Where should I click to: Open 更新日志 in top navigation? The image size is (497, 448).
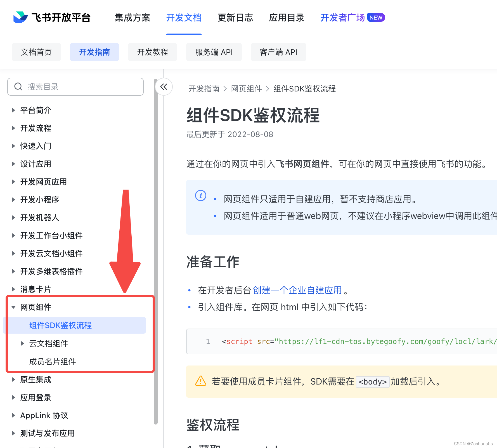point(235,18)
